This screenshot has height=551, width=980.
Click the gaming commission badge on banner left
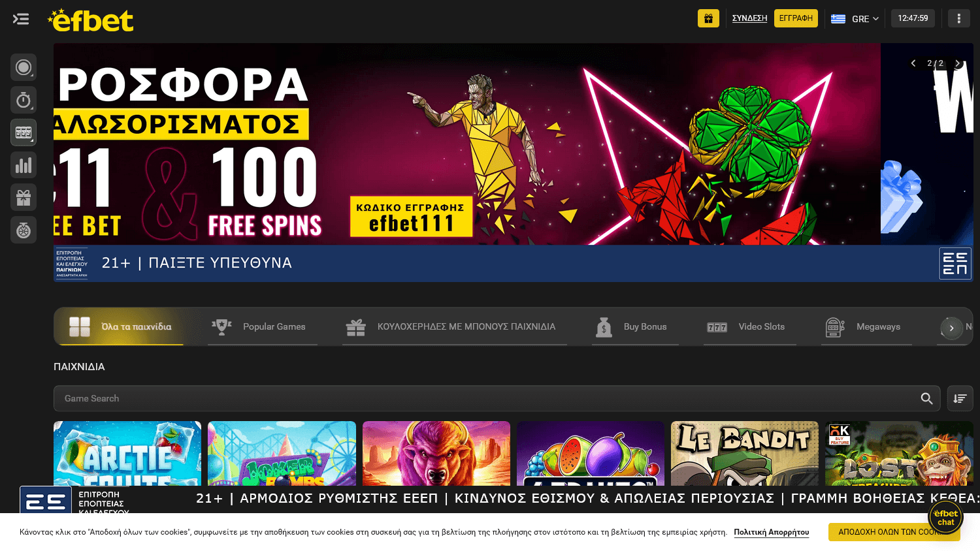click(x=71, y=264)
